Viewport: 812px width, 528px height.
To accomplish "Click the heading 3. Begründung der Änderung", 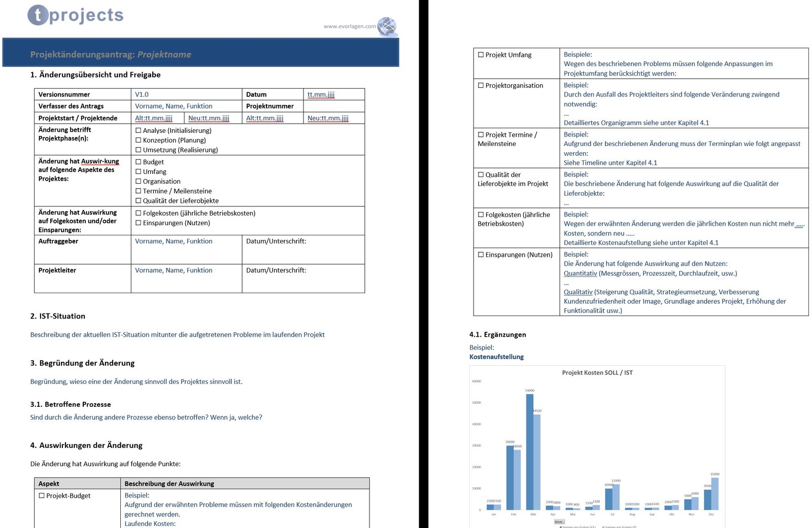I will click(x=82, y=363).
